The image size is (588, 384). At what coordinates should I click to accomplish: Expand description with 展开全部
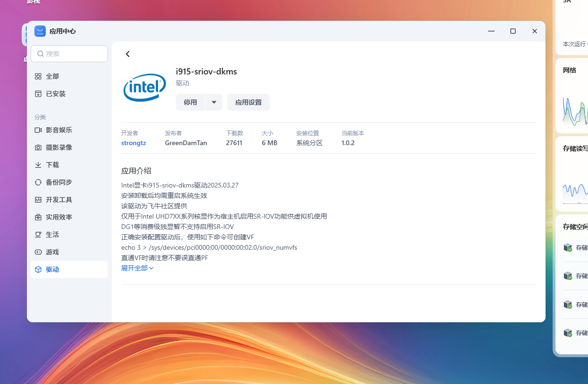pyautogui.click(x=137, y=268)
